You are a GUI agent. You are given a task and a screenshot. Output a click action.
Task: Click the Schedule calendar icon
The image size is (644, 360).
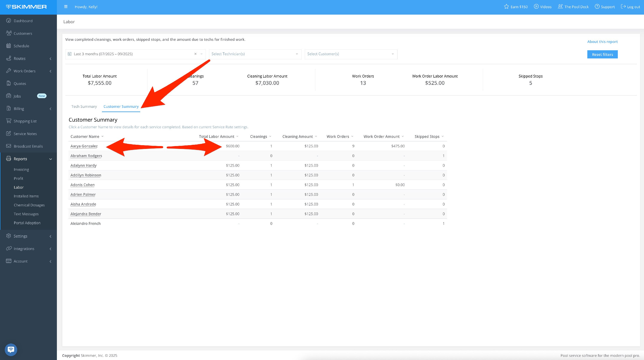point(9,46)
